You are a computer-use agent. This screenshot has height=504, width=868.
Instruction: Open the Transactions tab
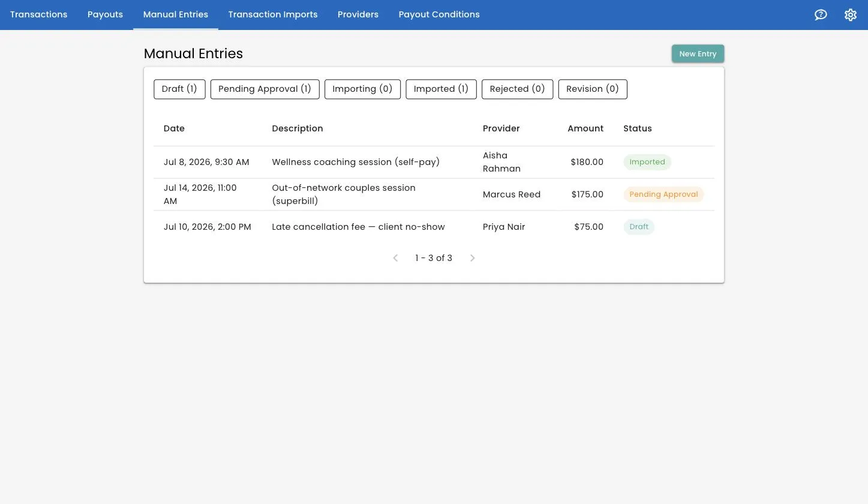tap(38, 14)
